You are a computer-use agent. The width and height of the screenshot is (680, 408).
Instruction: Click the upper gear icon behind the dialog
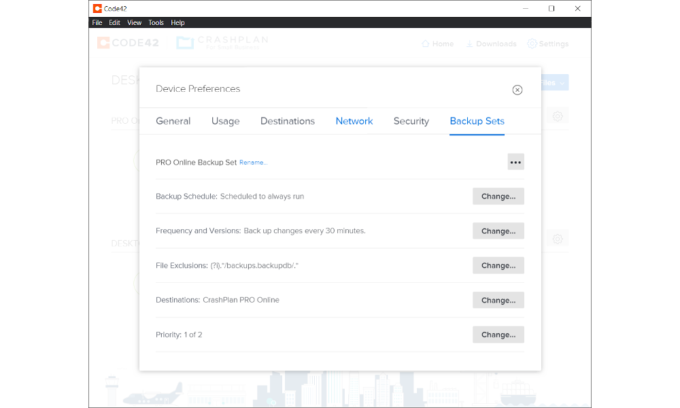click(x=557, y=116)
